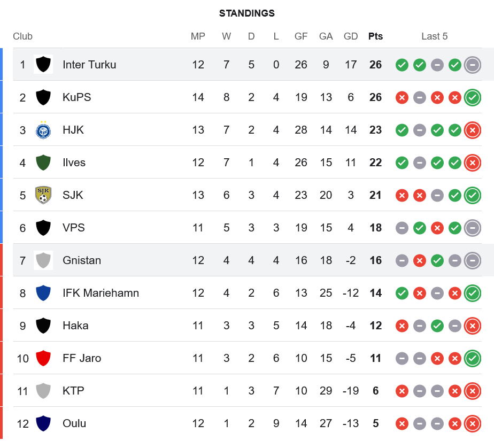The image size is (494, 448).
Task: Click the GD column header
Action: coord(351,36)
